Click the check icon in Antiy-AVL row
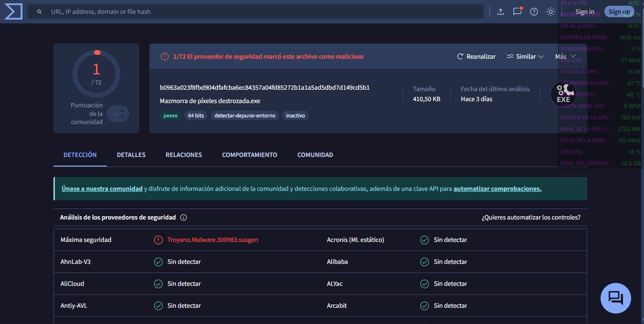Image resolution: width=644 pixels, height=324 pixels. click(158, 305)
